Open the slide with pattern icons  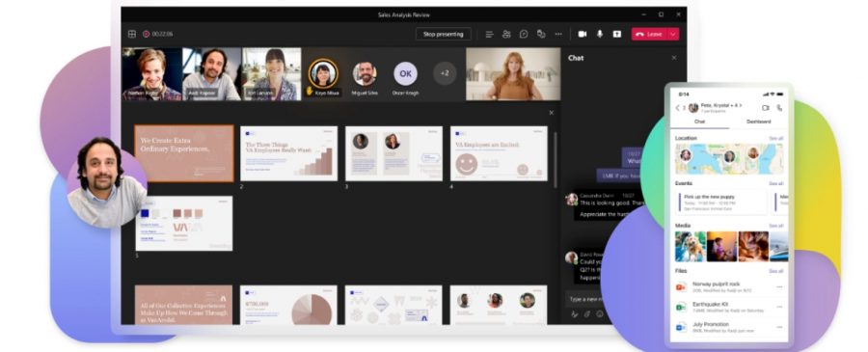[393, 305]
